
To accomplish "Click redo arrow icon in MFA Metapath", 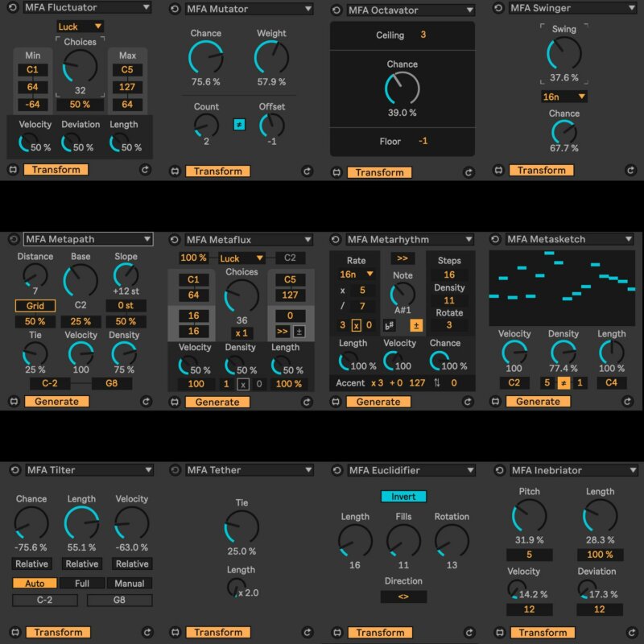I will [x=147, y=401].
